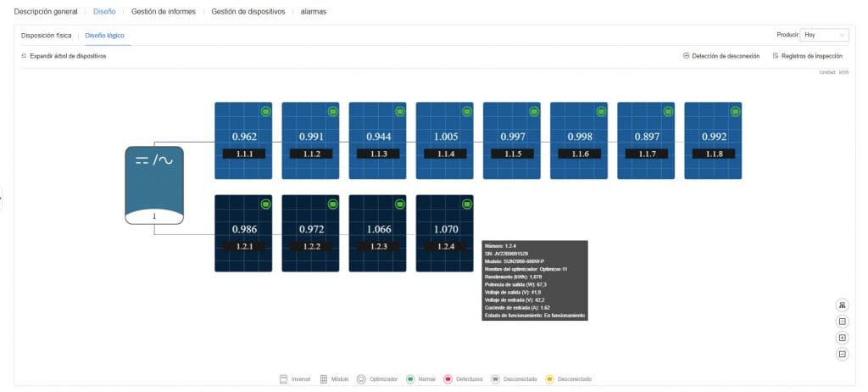
Task: Click the green optimizer icon on module 1.2.1
Action: [x=264, y=204]
